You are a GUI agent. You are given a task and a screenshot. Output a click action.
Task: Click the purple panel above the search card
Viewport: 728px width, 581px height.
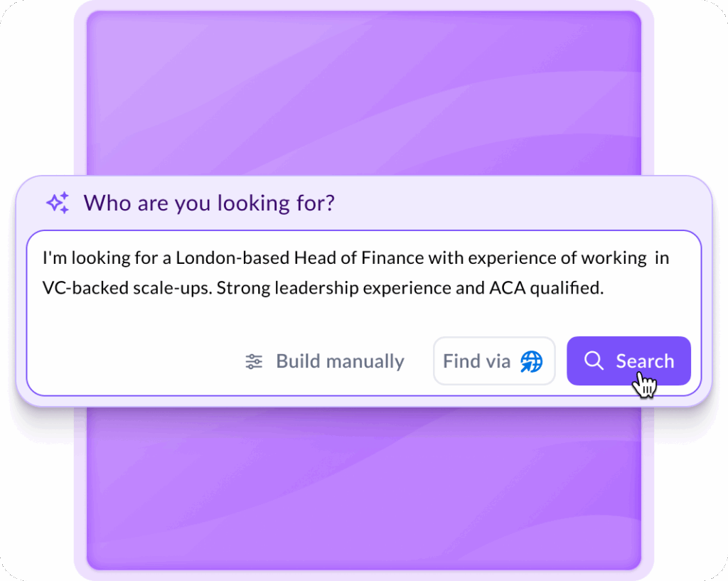coord(364,92)
